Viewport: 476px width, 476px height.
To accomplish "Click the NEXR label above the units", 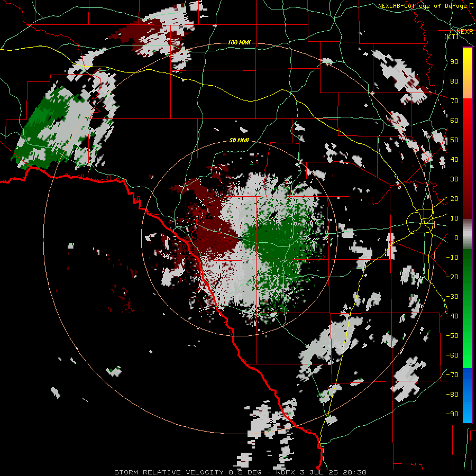I will [465, 32].
